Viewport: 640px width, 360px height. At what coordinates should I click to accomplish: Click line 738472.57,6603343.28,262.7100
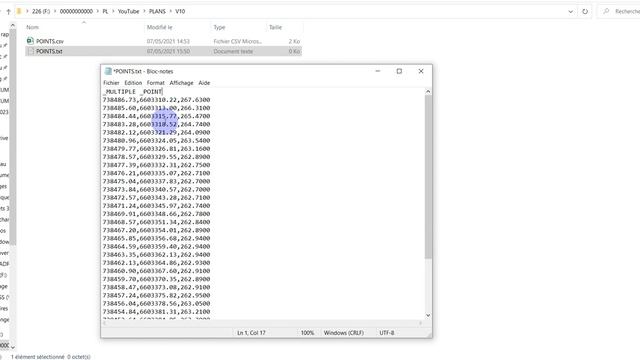(156, 198)
